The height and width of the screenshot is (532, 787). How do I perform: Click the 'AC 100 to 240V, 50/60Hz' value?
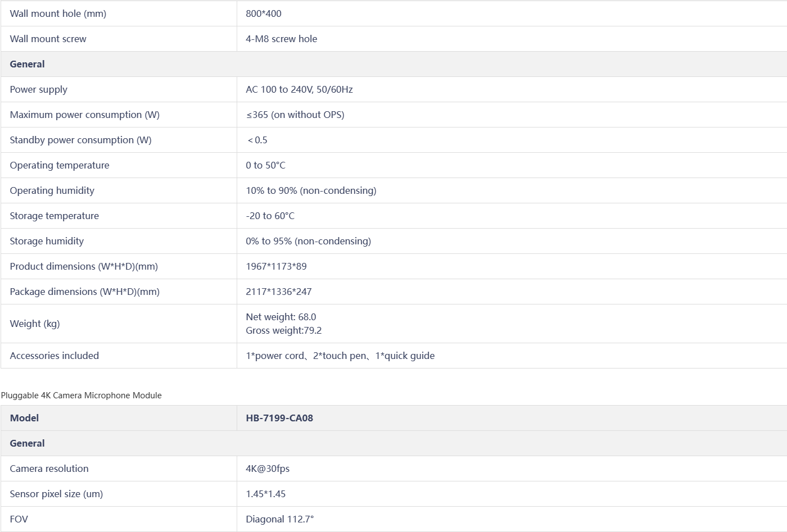[x=299, y=89]
